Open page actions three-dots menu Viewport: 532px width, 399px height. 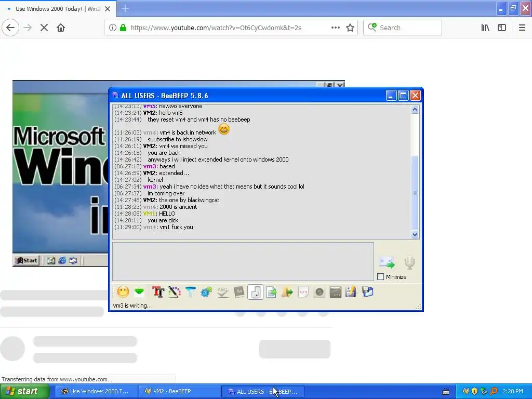[x=335, y=28]
